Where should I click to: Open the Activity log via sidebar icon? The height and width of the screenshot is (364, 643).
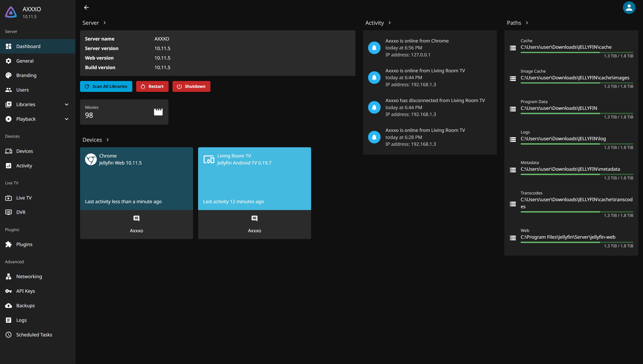click(9, 166)
